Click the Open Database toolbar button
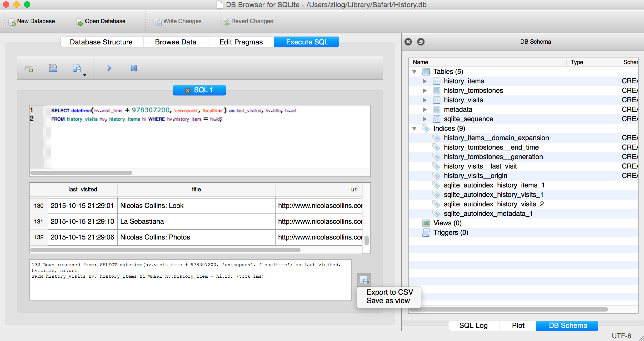This screenshot has width=644, height=341. coord(101,21)
